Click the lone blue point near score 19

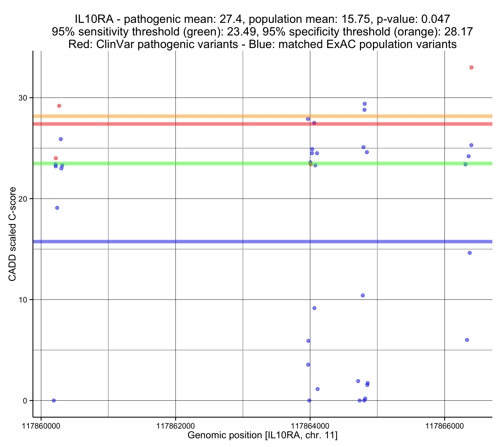57,208
